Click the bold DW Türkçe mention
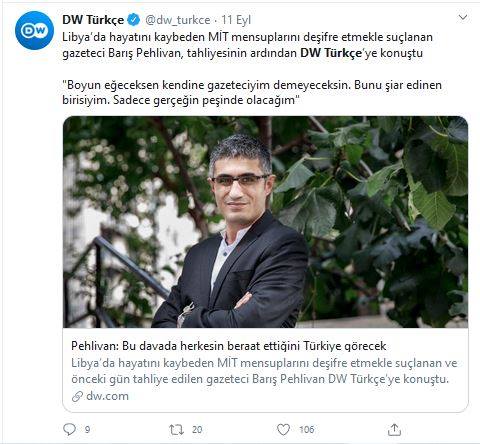The width and height of the screenshot is (480, 444). click(x=331, y=53)
